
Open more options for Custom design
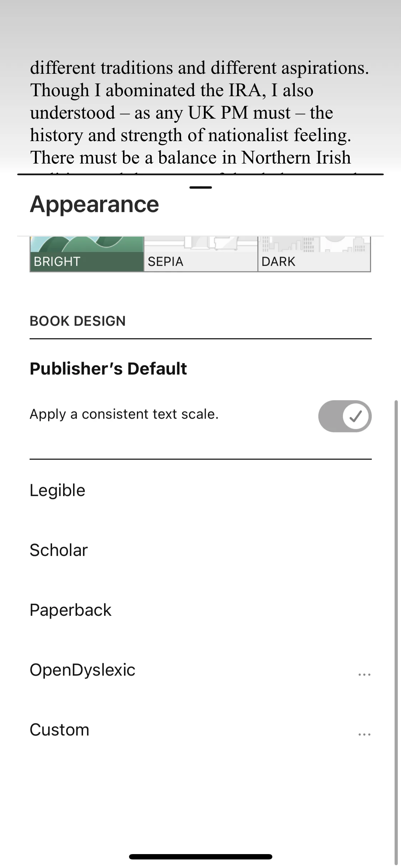point(364,734)
